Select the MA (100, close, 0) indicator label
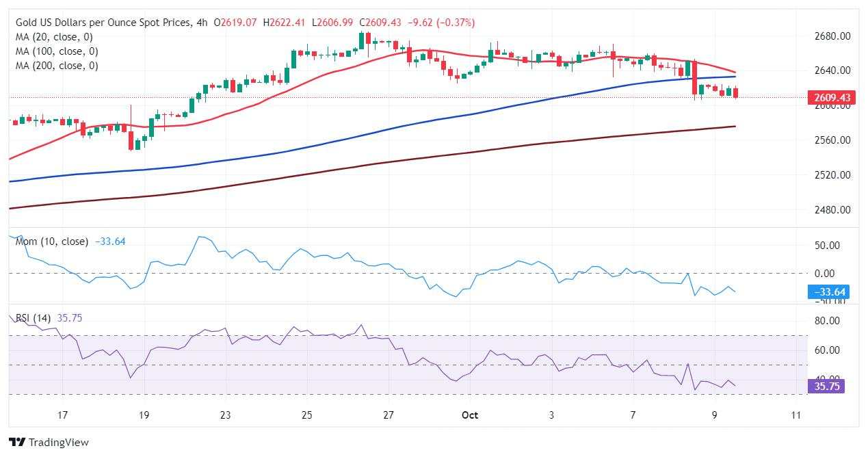Viewport: 868px width, 457px height. [x=57, y=51]
